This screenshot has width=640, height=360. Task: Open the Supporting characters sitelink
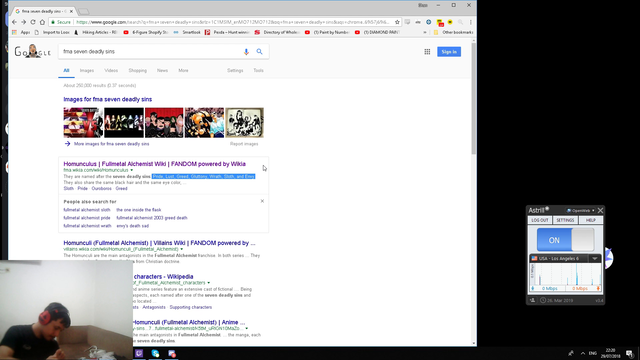pyautogui.click(x=191, y=307)
